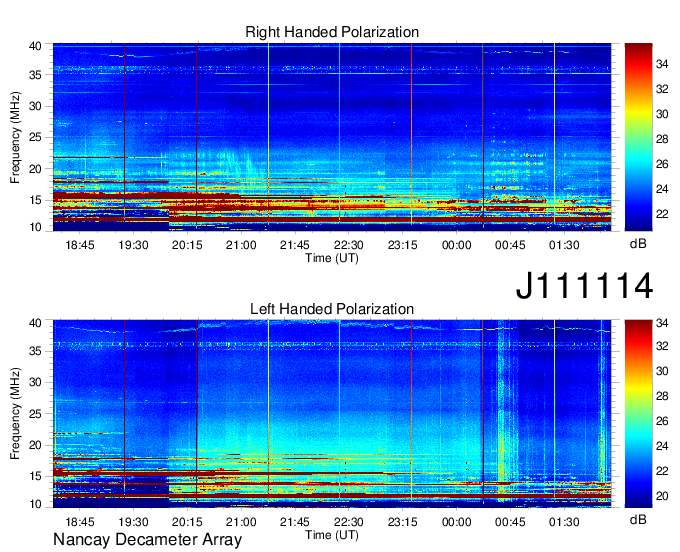The width and height of the screenshot is (680, 552).
Task: Click "20:15" tick on left-handed plot time axis
Action: click(187, 522)
